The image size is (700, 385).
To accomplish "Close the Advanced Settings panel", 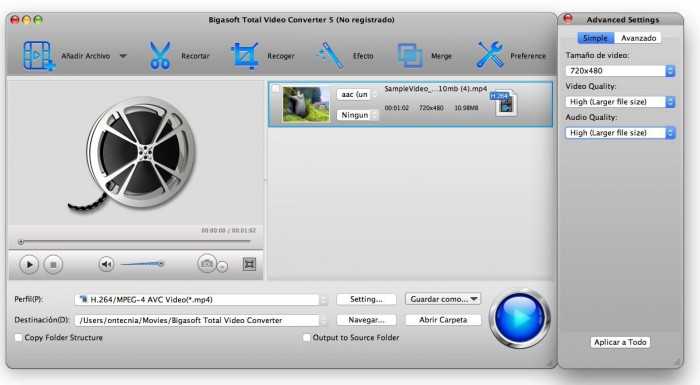I will tap(568, 19).
